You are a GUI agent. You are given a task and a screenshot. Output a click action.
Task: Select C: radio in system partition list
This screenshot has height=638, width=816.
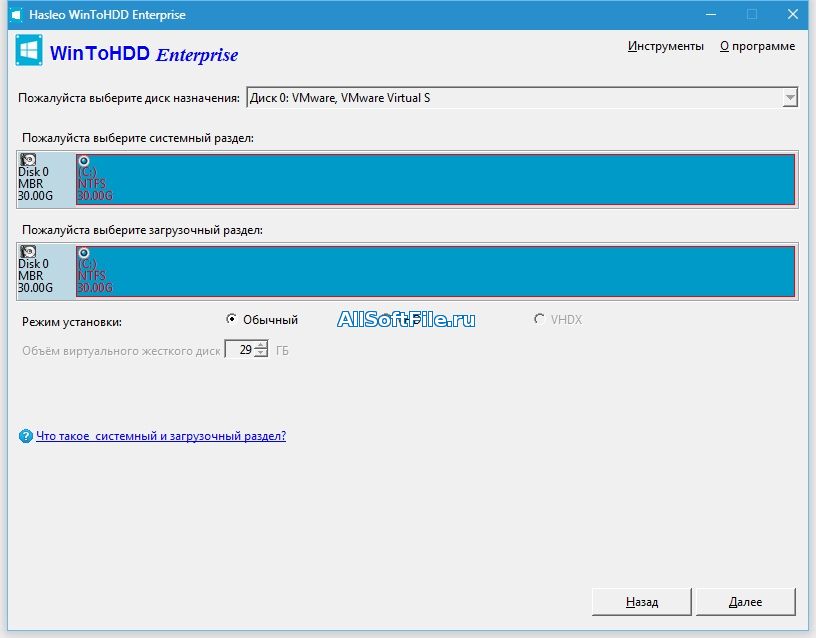point(83,161)
